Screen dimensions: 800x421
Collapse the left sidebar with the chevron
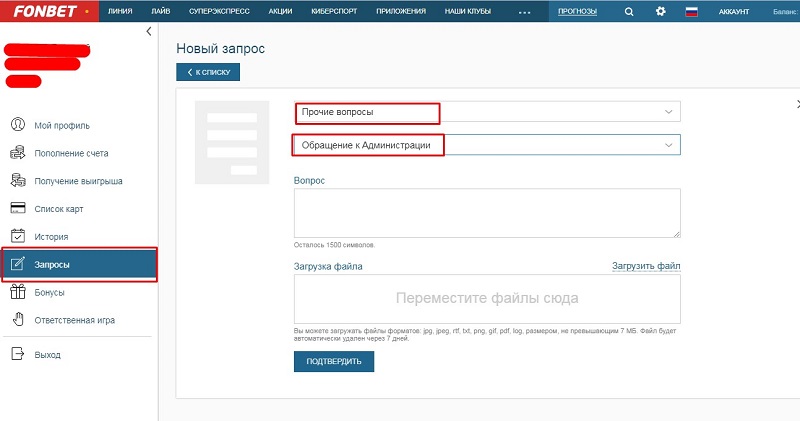(x=149, y=32)
